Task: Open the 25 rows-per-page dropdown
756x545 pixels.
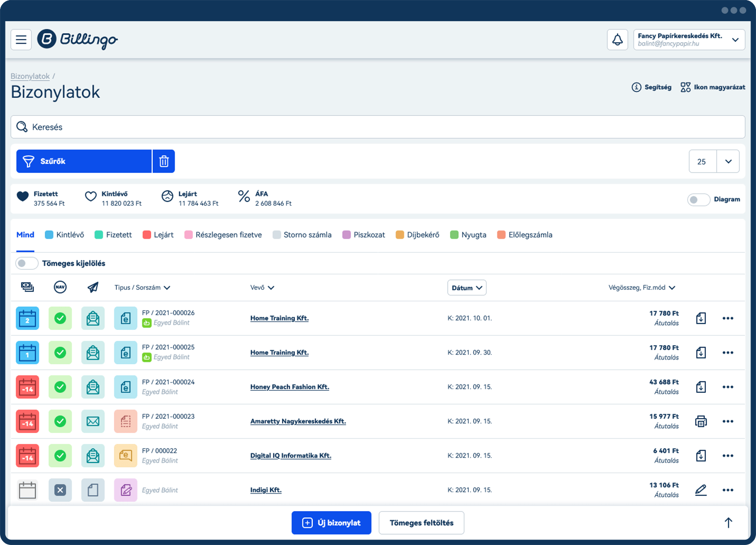Action: click(714, 162)
